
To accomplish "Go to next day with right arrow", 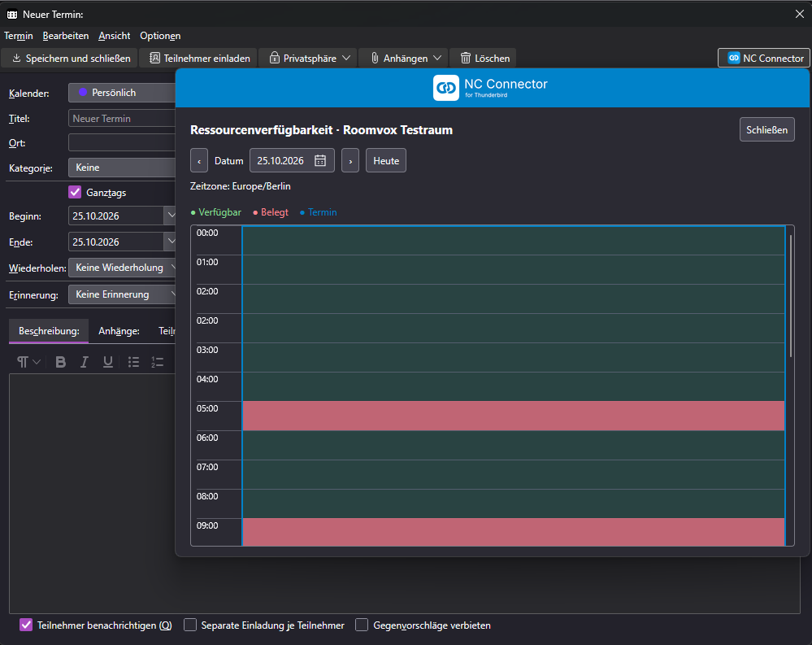I will click(350, 160).
